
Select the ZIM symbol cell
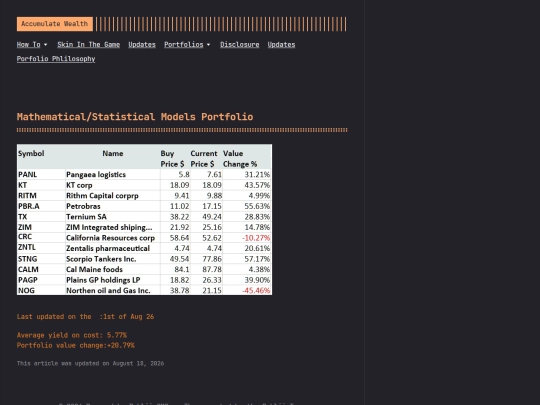click(41, 227)
